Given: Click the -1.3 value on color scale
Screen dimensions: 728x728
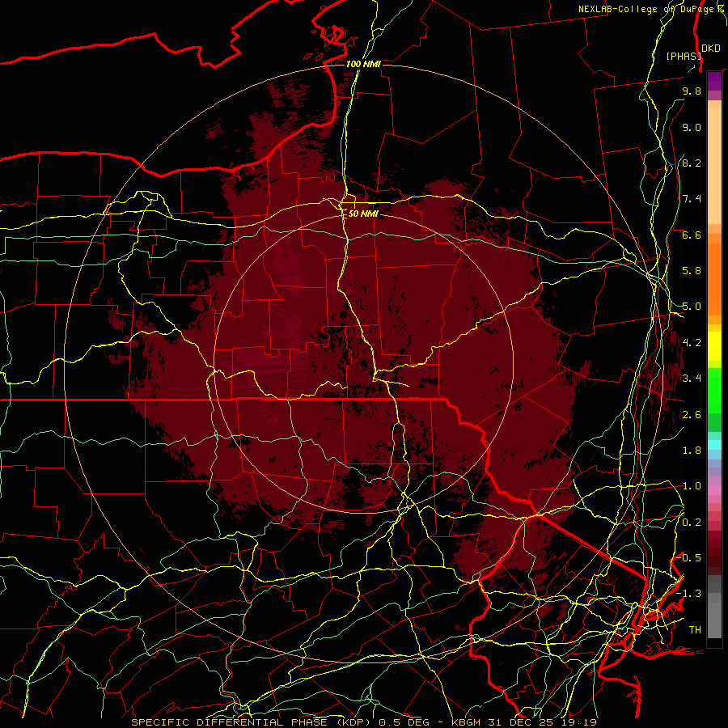Looking at the screenshot, I should click(689, 594).
